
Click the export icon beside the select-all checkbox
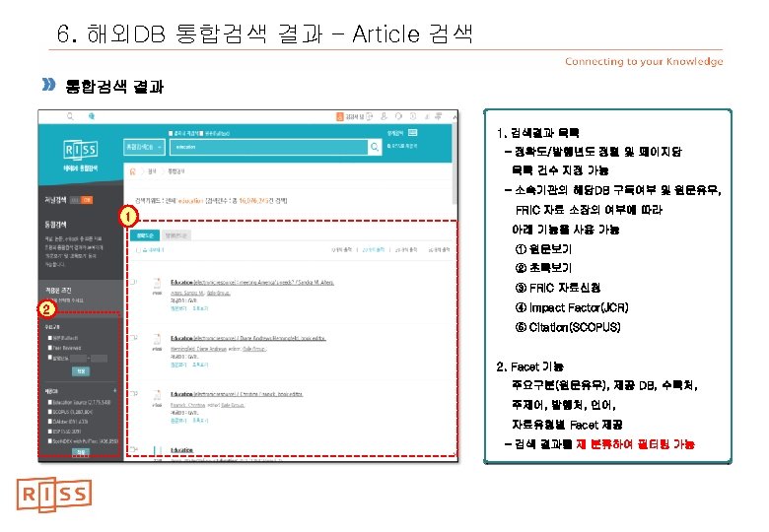point(146,250)
